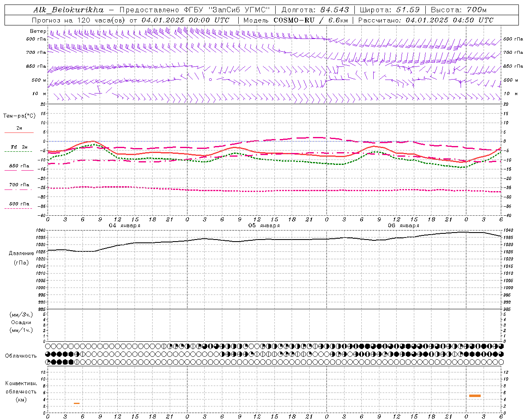The image size is (525, 420).
Task: Click the (км) unit label for convective cloud
Action: tap(21, 399)
